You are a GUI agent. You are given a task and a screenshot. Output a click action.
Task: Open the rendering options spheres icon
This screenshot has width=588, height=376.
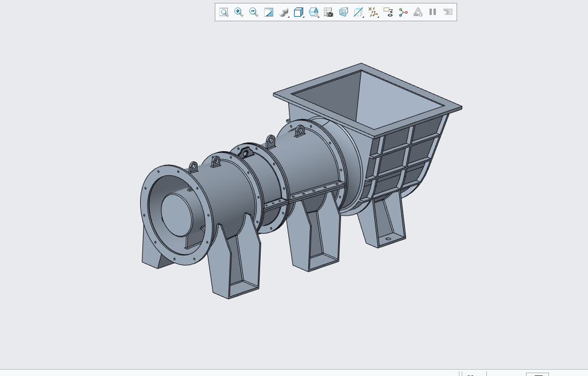pyautogui.click(x=284, y=13)
